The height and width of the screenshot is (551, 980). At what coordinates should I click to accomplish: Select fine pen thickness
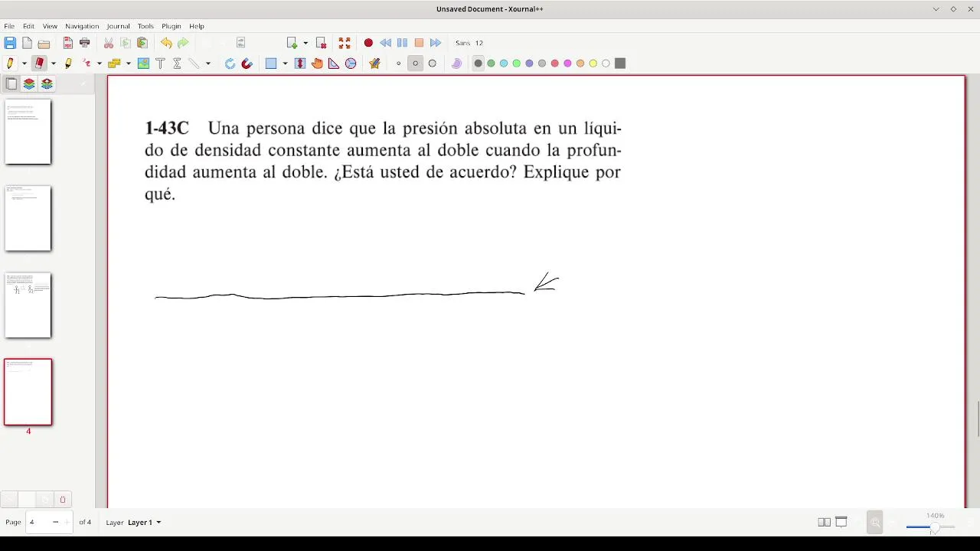point(398,64)
